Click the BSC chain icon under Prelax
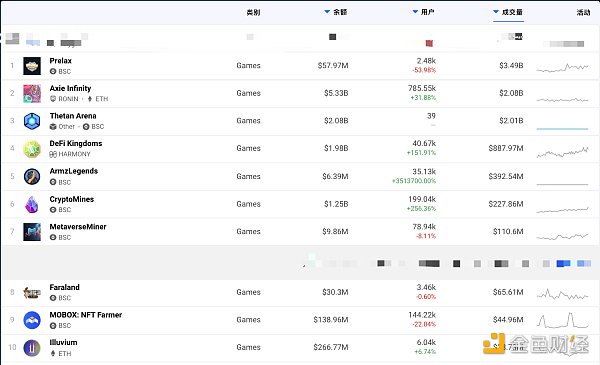 [x=53, y=72]
